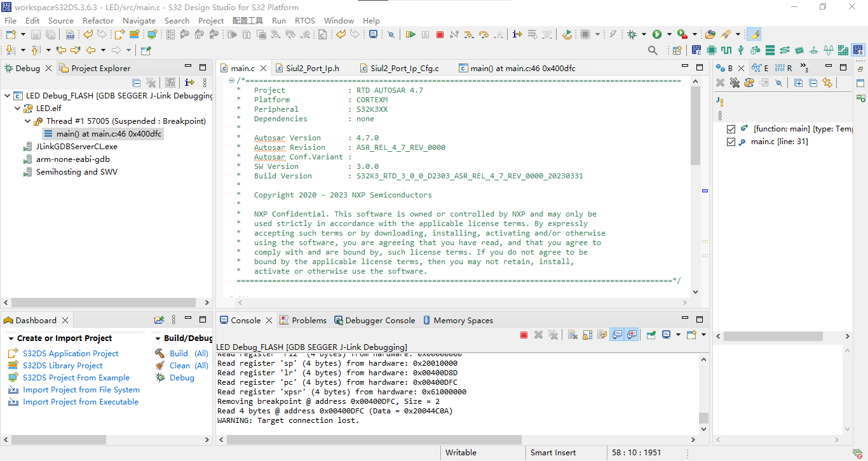
Task: Collapse Create or Import Project section
Action: [11, 338]
